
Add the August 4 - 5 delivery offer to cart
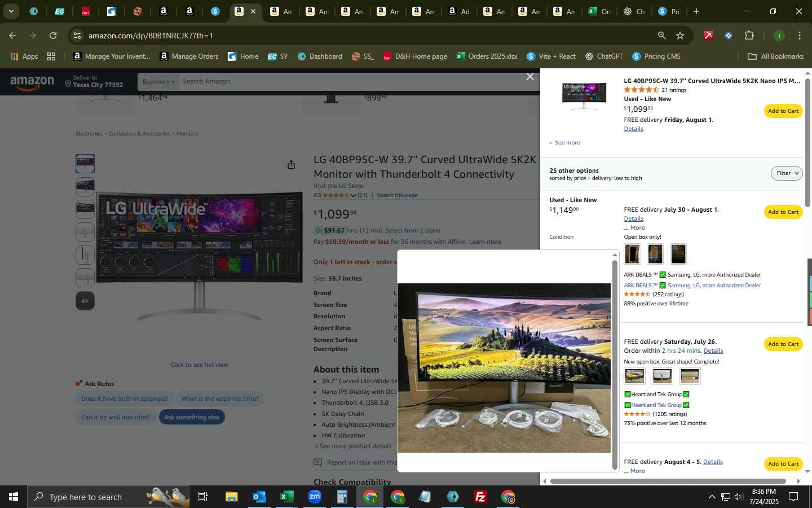click(x=783, y=464)
